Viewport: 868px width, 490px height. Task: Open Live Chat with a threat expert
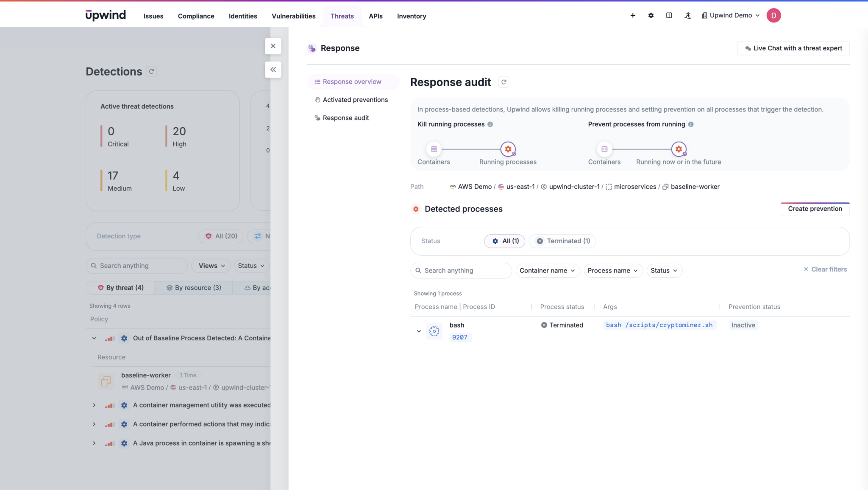793,48
